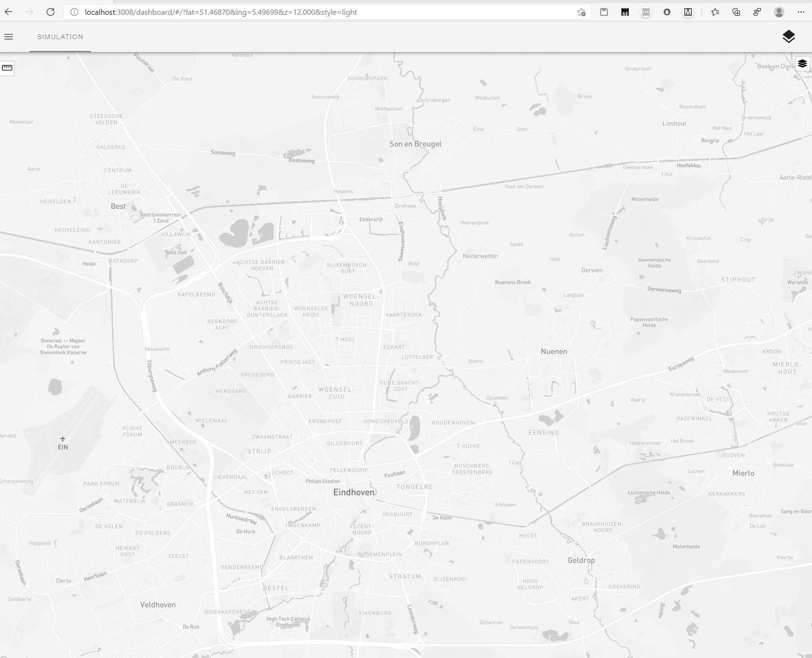Click the browser forward arrow
Screen dimensions: 812x658
(30, 12)
